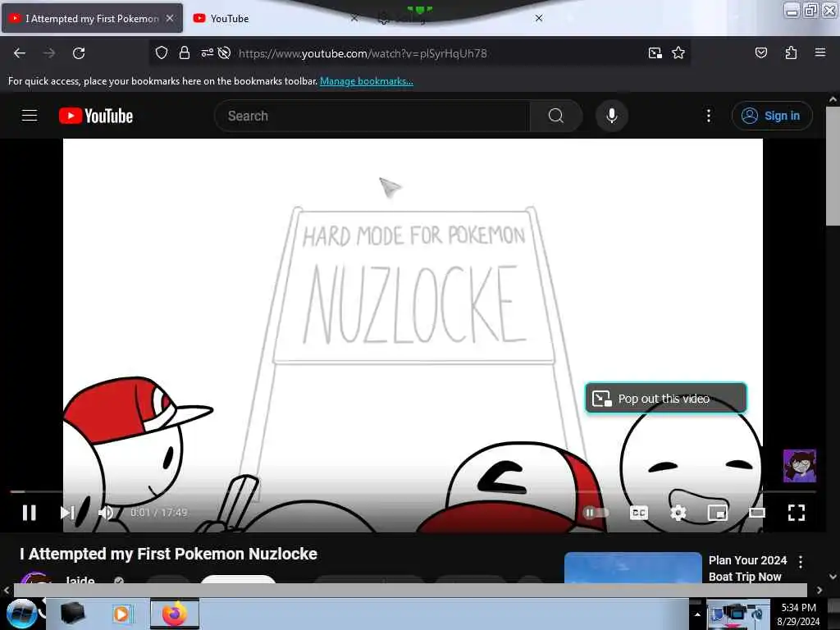Go to YouTube home via logo
The width and height of the screenshot is (840, 630).
[96, 116]
